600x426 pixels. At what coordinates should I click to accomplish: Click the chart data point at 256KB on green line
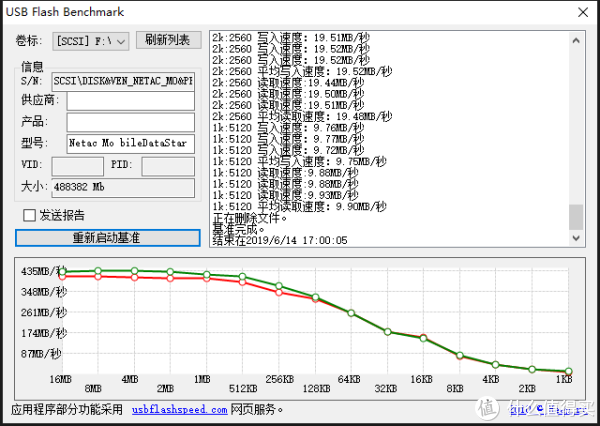point(279,286)
